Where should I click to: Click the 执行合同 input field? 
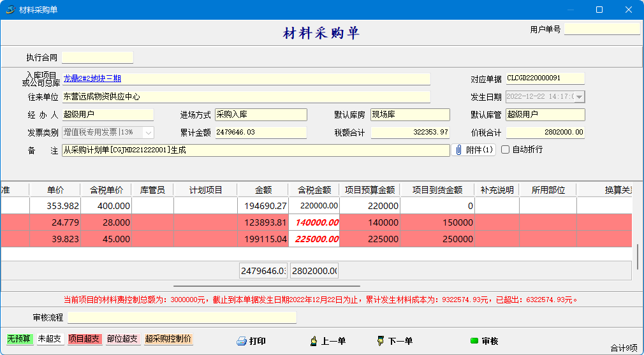[x=98, y=57]
